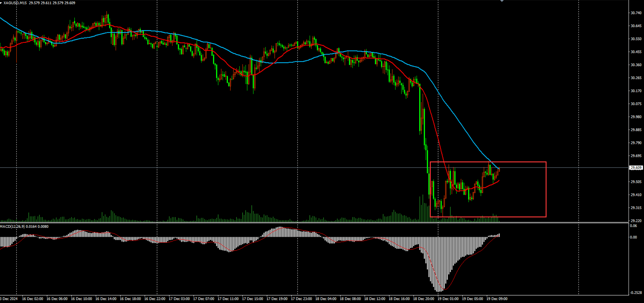The image size is (644, 303).
Task: Click the 16 Dec 10:00 time label
Action: (x=81, y=299)
